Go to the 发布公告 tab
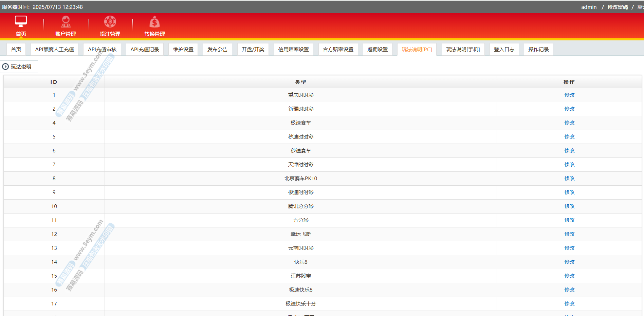This screenshot has width=644, height=316. tap(217, 50)
